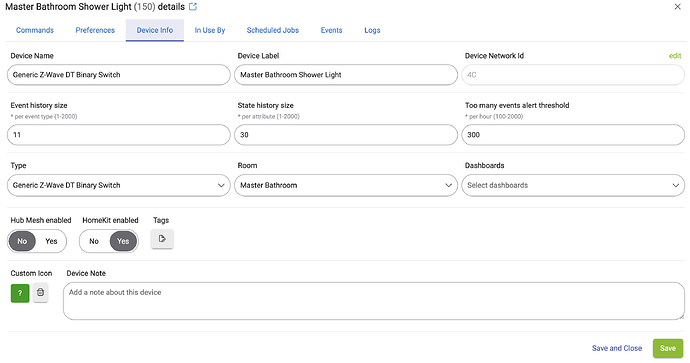Set Hub Mesh enabled to No
Image resolution: width=690 pixels, height=363 pixels.
click(22, 241)
